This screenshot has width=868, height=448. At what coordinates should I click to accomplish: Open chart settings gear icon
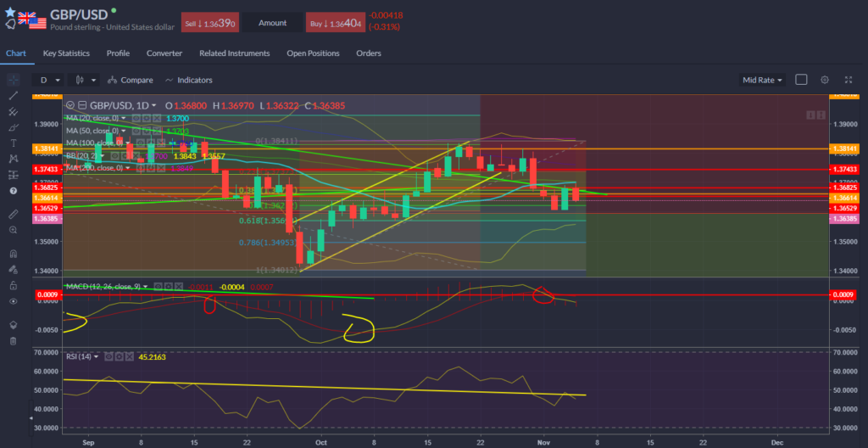(x=824, y=80)
